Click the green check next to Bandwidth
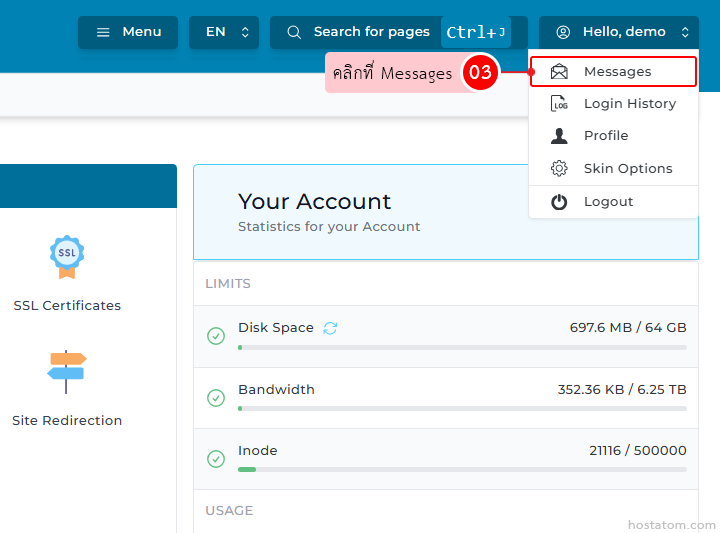The image size is (720, 533). [x=216, y=398]
